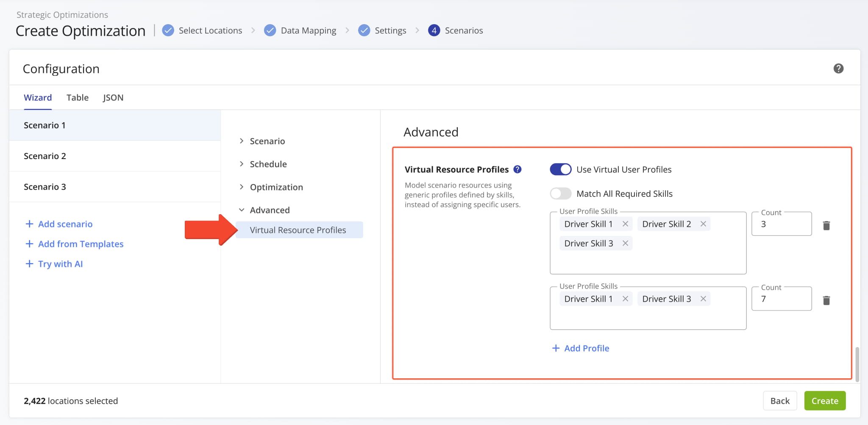The width and height of the screenshot is (868, 425).
Task: Delete the first user profile with trash icon
Action: (826, 225)
